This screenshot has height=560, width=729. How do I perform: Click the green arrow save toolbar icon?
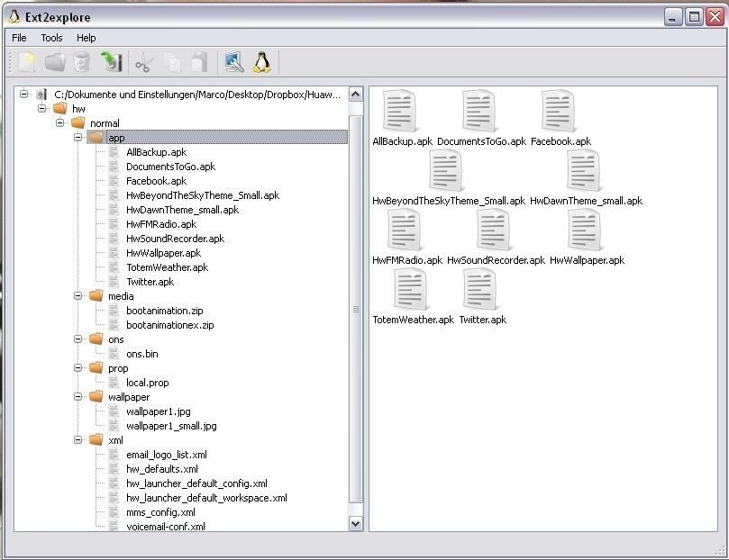[112, 62]
